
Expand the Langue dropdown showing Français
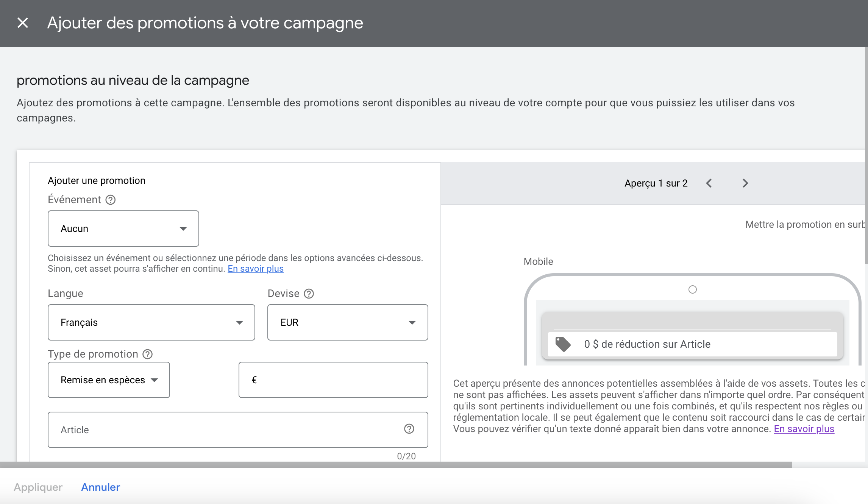tap(151, 322)
